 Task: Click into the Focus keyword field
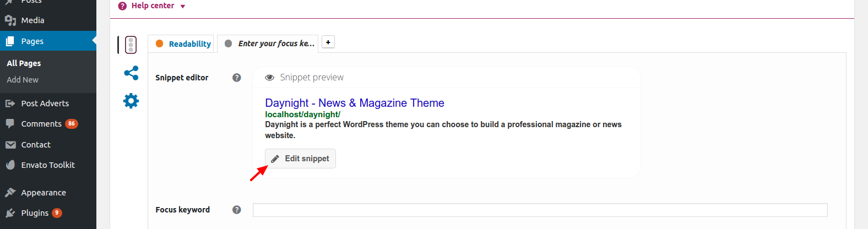click(540, 210)
